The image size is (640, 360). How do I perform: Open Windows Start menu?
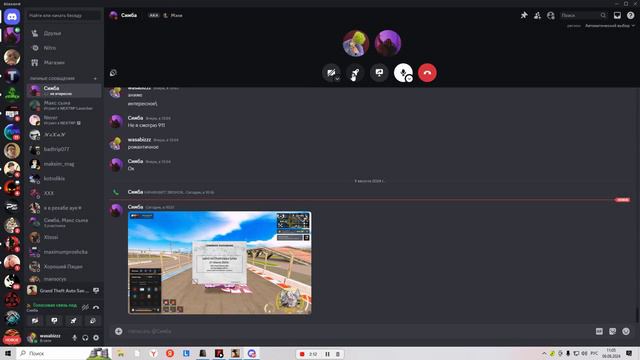pos(8,353)
